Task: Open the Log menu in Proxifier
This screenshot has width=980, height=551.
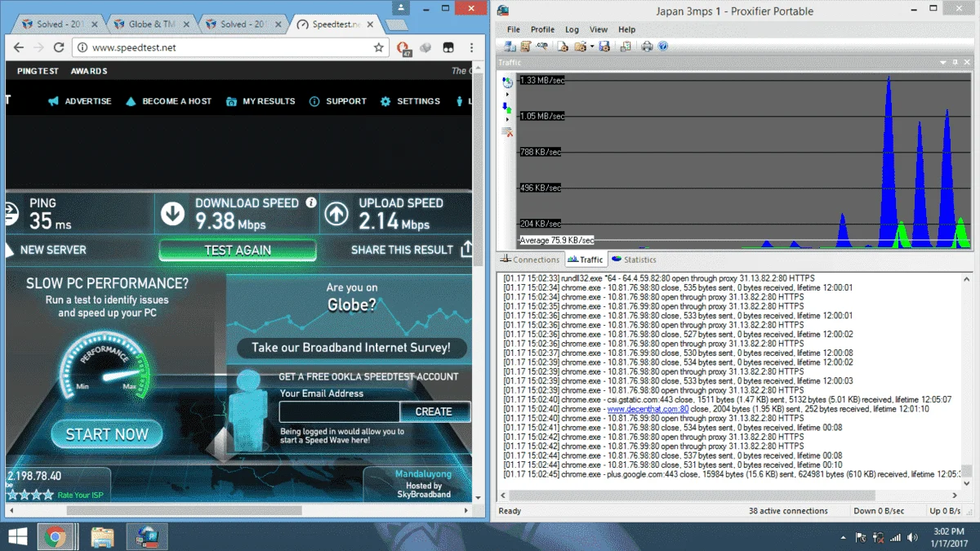Action: pyautogui.click(x=572, y=29)
